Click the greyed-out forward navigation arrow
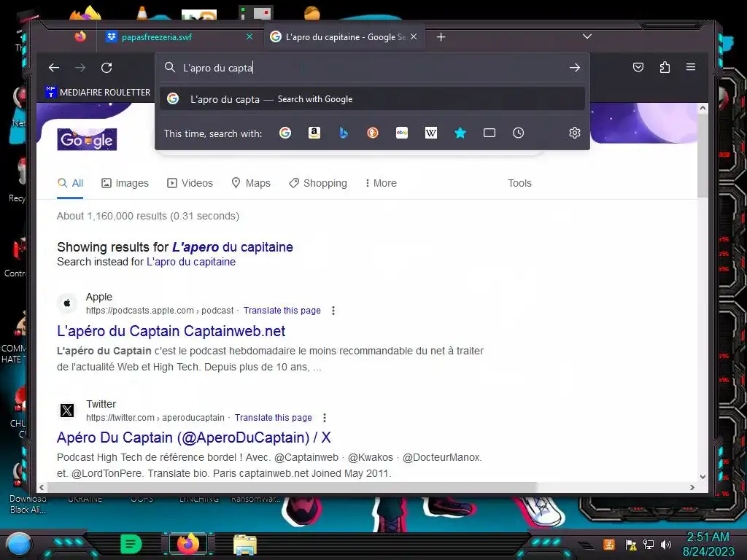This screenshot has height=560, width=747. point(80,68)
